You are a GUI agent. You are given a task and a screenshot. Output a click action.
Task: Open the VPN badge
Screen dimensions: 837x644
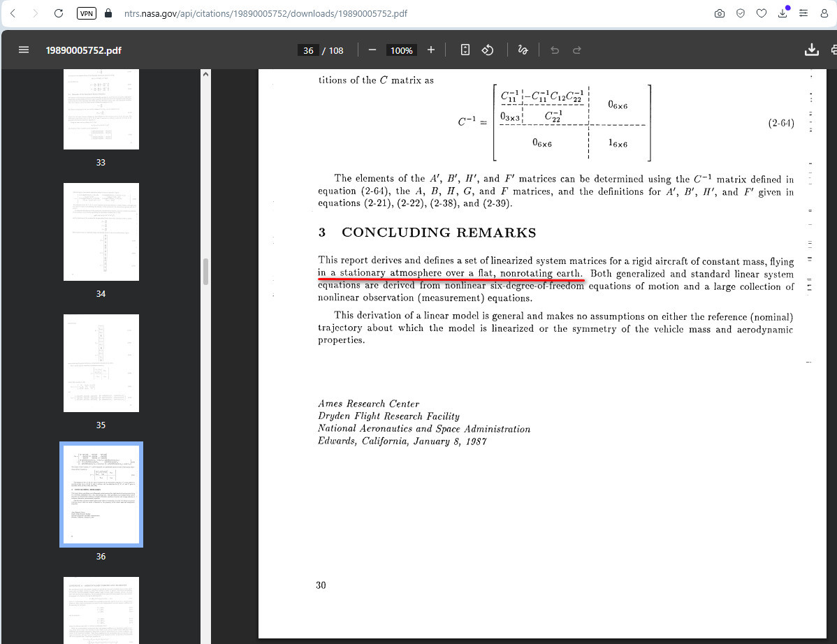(x=87, y=13)
